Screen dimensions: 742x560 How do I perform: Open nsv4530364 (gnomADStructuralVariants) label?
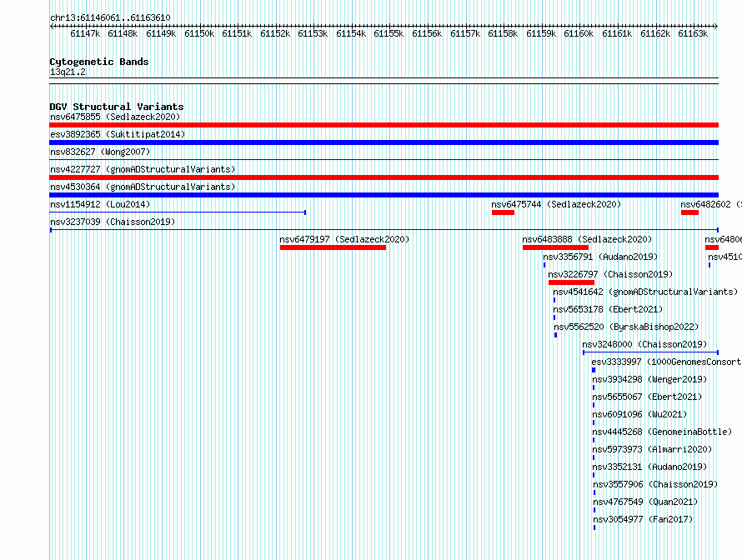click(143, 187)
